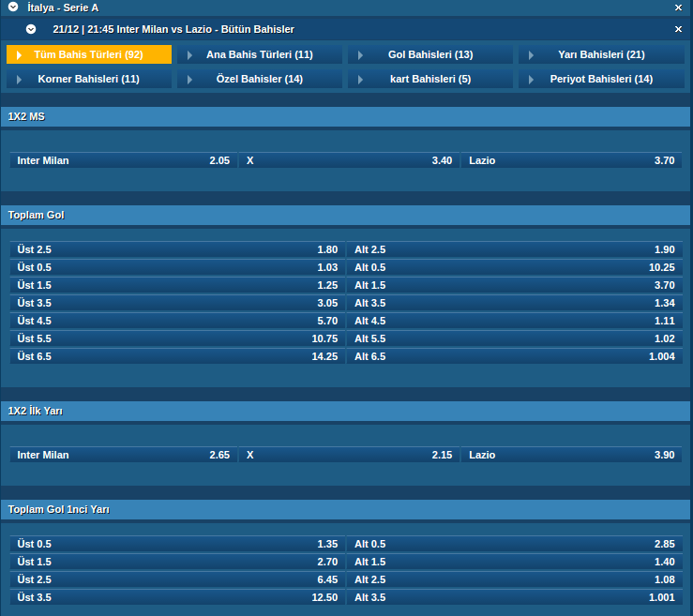The height and width of the screenshot is (616, 693).
Task: Collapse the Inter Milan vs Lazio match chevron
Action: pos(31,29)
